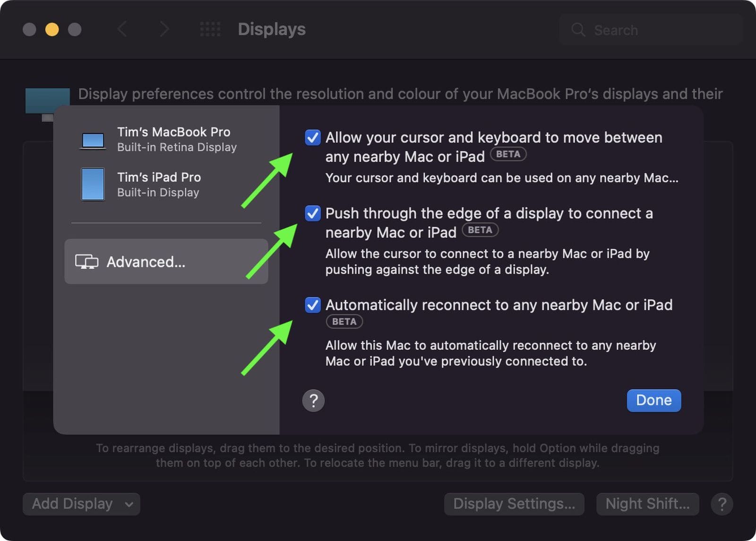Select "Tim's MacBook Pro" text
Screen dimensions: 756x541
174,132
